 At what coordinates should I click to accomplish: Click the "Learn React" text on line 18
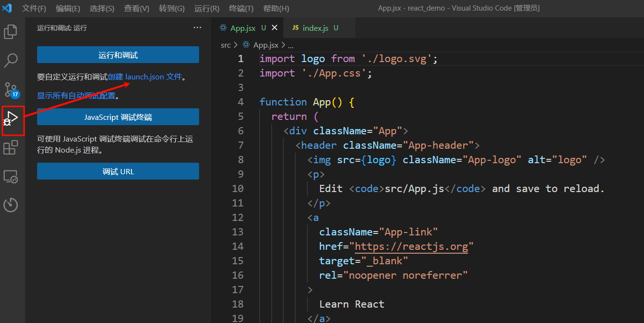352,304
